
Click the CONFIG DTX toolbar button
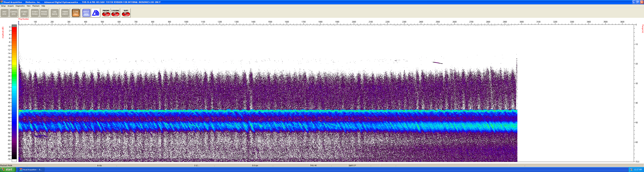coord(14,13)
